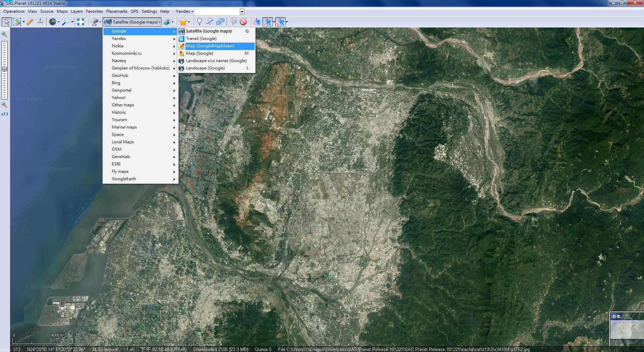644x352 pixels.
Task: Expand the Historic maps submenu
Action: point(140,112)
